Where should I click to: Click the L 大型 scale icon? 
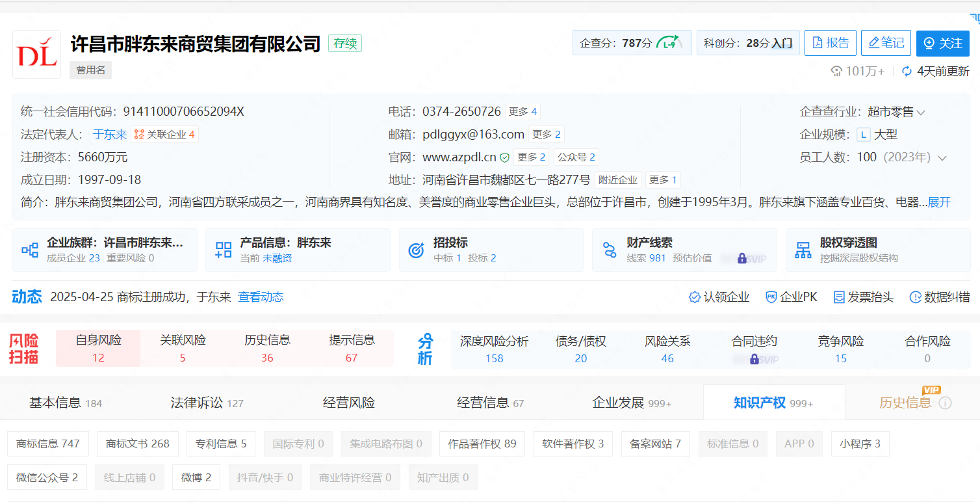point(863,135)
